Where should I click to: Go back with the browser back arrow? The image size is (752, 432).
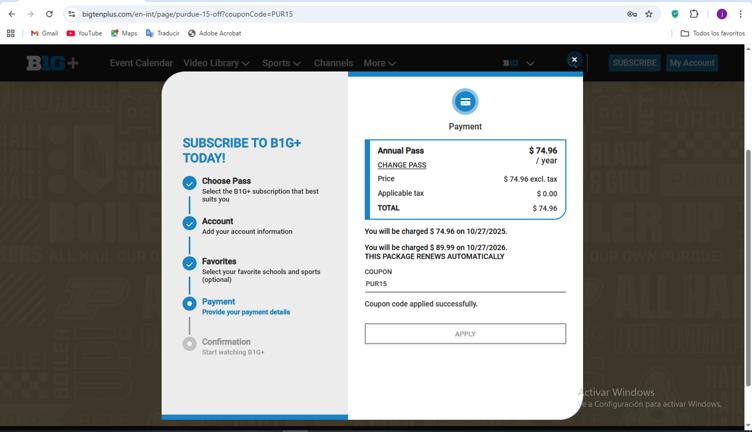(x=12, y=14)
